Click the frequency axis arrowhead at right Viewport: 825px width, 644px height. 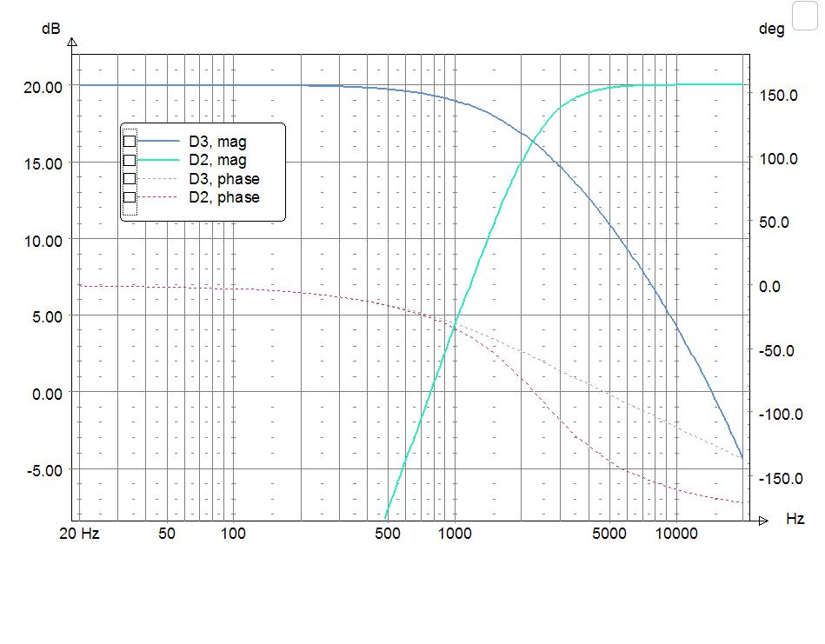click(764, 521)
